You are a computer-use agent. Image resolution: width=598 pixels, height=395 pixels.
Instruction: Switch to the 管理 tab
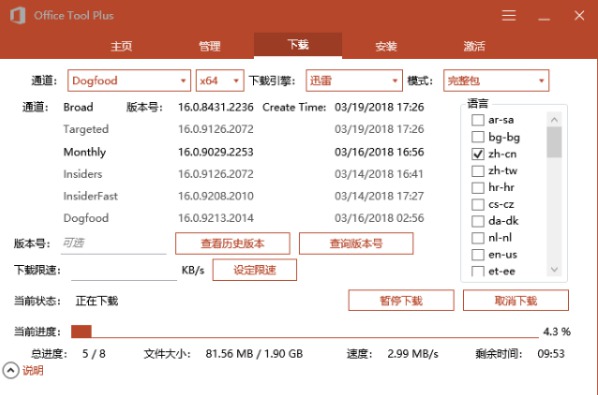[209, 46]
